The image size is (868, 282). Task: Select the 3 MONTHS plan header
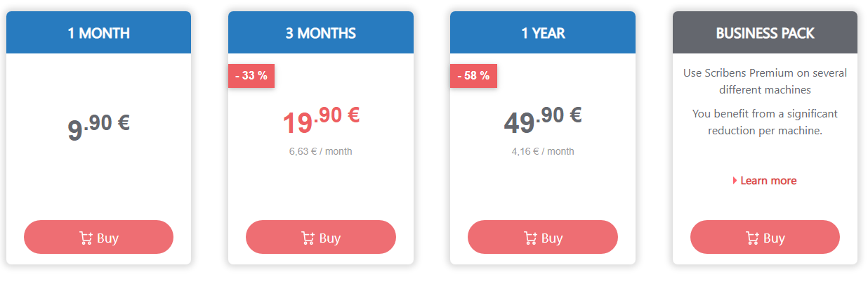[x=321, y=32]
